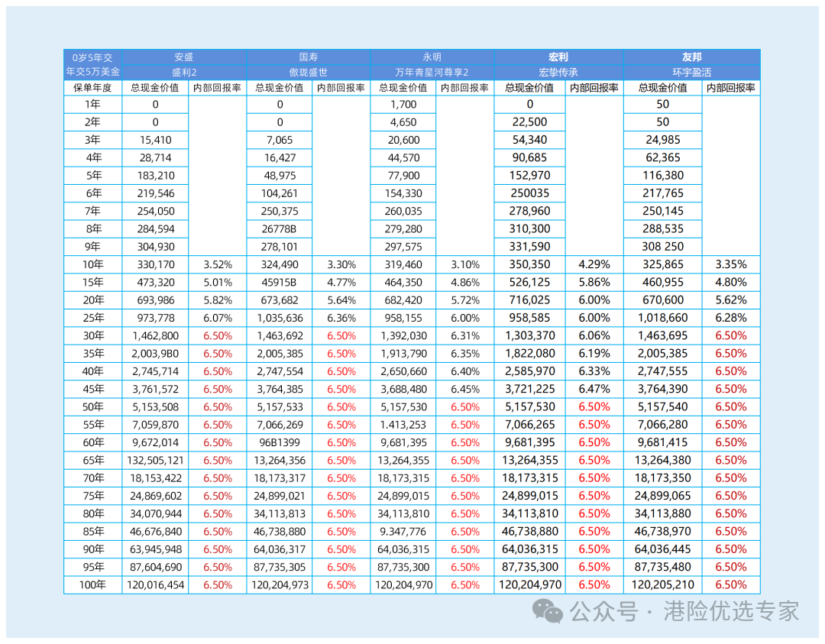
Task: Select the value '18,153,422'
Action: pyautogui.click(x=156, y=479)
